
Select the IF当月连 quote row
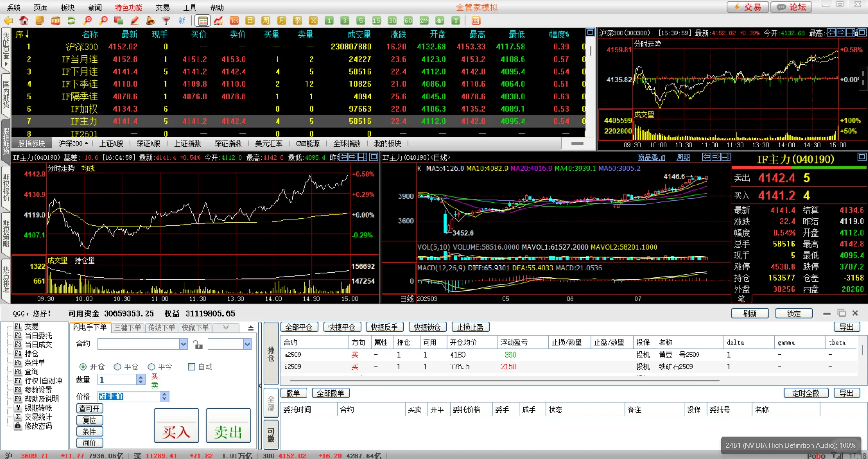(x=298, y=59)
